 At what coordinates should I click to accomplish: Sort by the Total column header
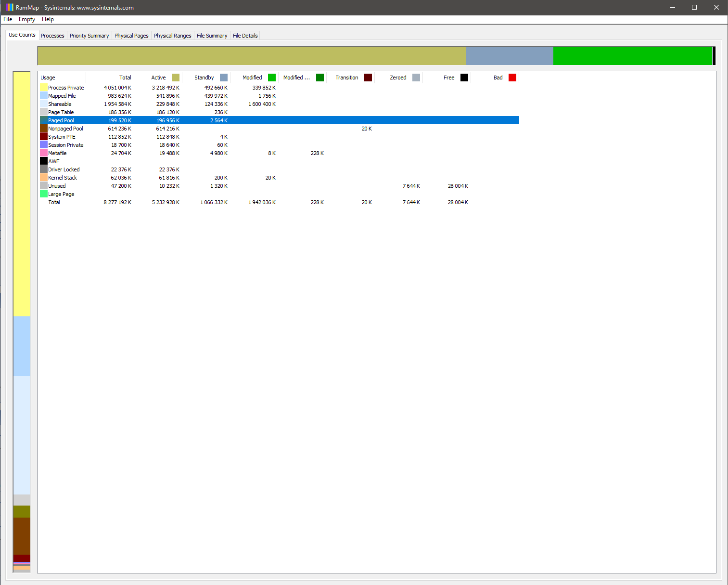coord(125,78)
